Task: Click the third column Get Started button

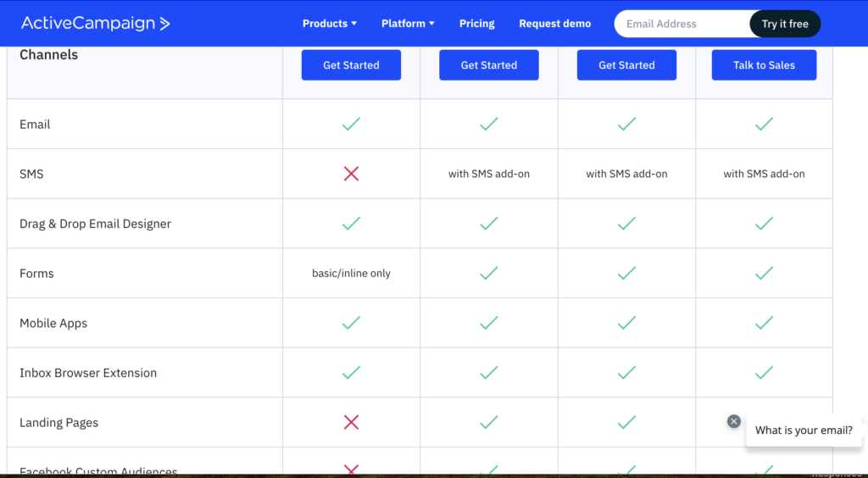Action: click(626, 65)
